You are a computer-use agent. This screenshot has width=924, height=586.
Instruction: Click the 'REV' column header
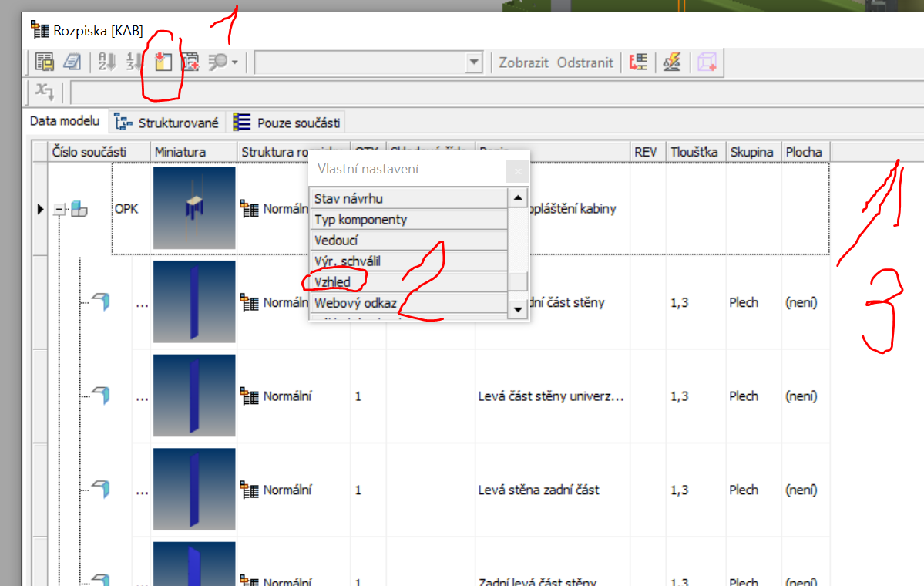coord(647,151)
